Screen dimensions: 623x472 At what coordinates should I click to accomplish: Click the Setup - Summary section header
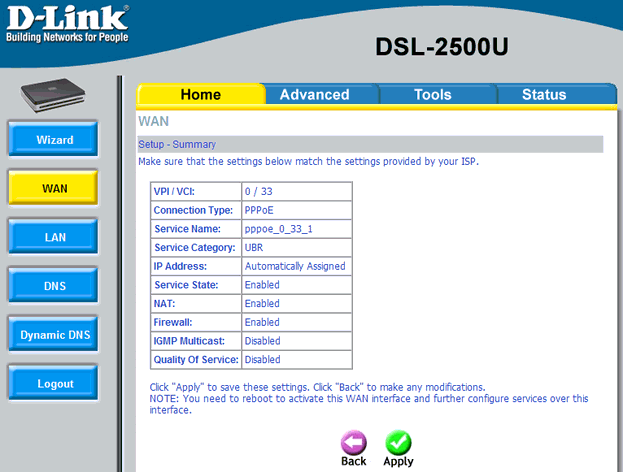click(177, 145)
